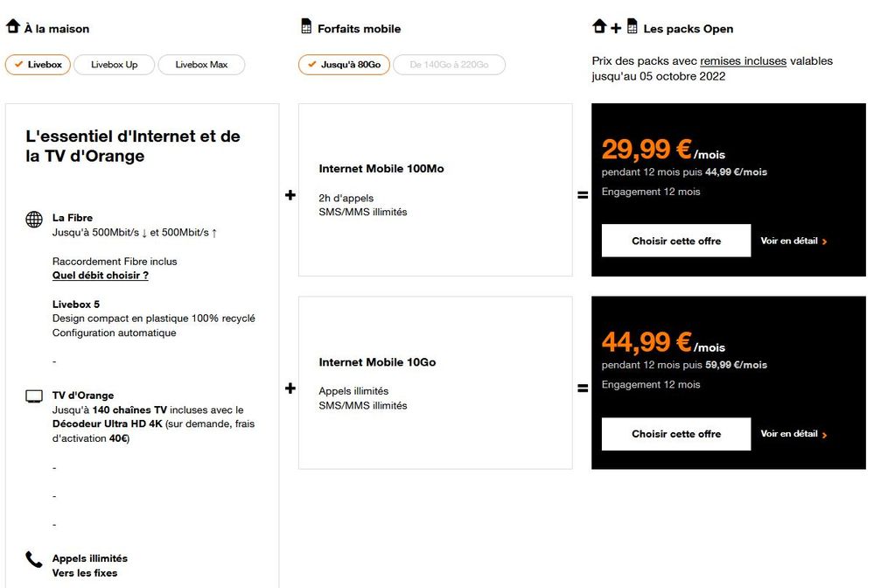Click the house icon beside À la maison
The image size is (874, 588).
click(x=13, y=27)
